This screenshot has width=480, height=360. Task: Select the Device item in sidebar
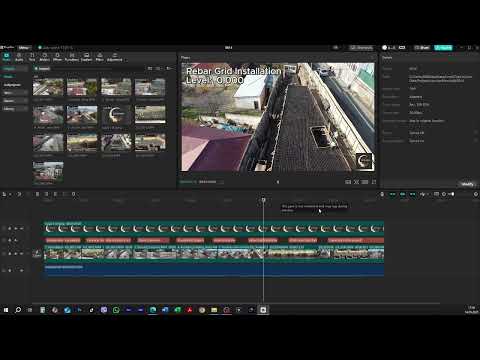point(8,76)
